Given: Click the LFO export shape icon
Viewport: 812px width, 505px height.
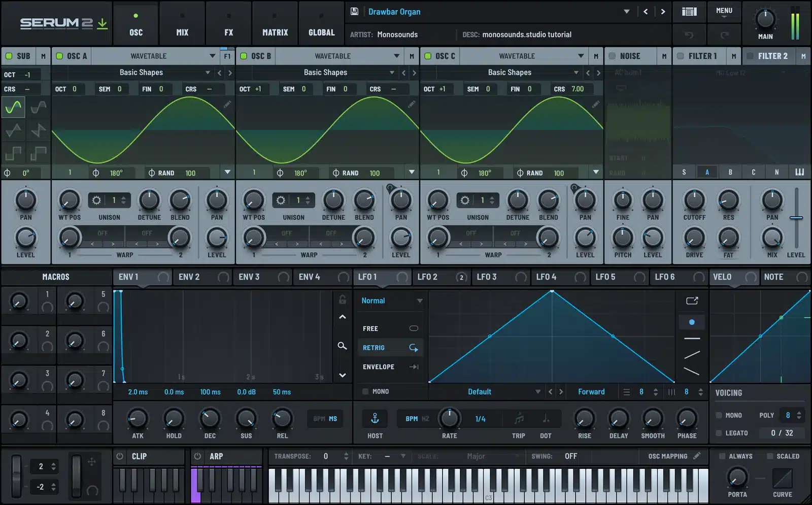Looking at the screenshot, I should click(692, 300).
